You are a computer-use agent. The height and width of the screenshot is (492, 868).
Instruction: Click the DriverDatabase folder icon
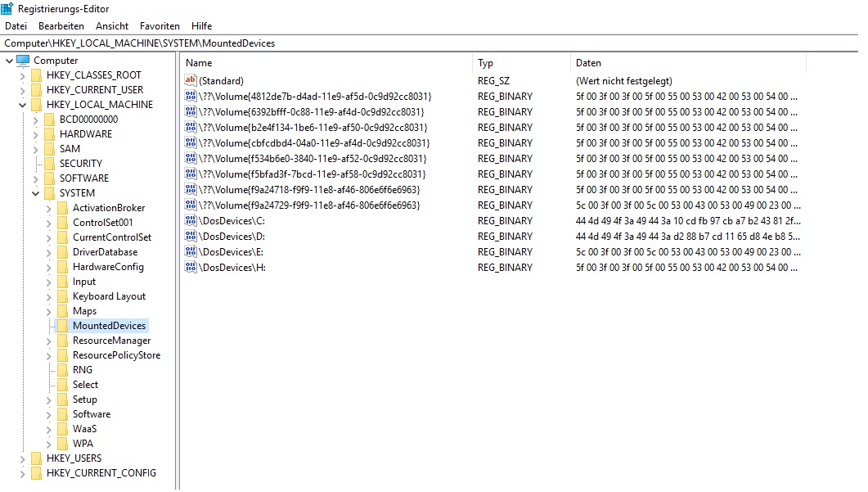pyautogui.click(x=63, y=252)
